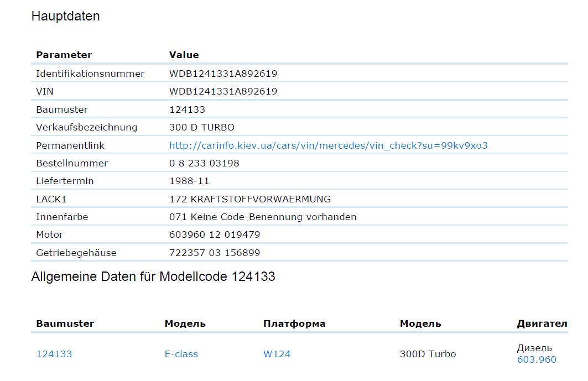Open the W124 platform link
This screenshot has height=381, width=588.
coord(277,354)
